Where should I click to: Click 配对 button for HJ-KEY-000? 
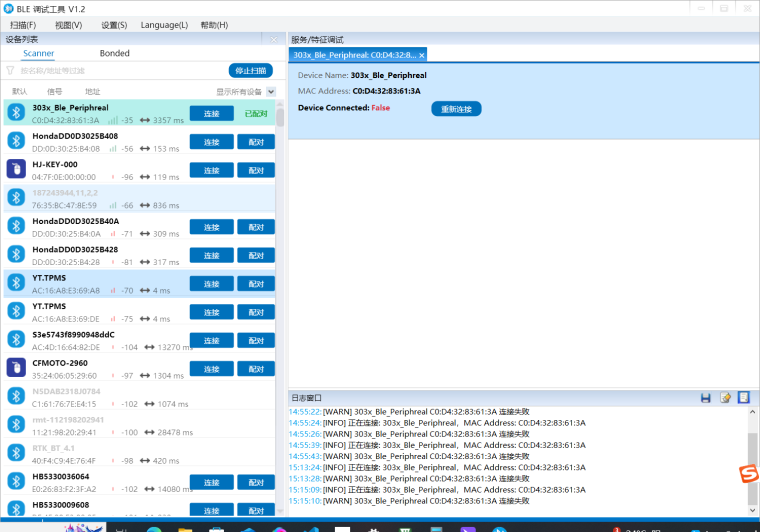pos(255,171)
